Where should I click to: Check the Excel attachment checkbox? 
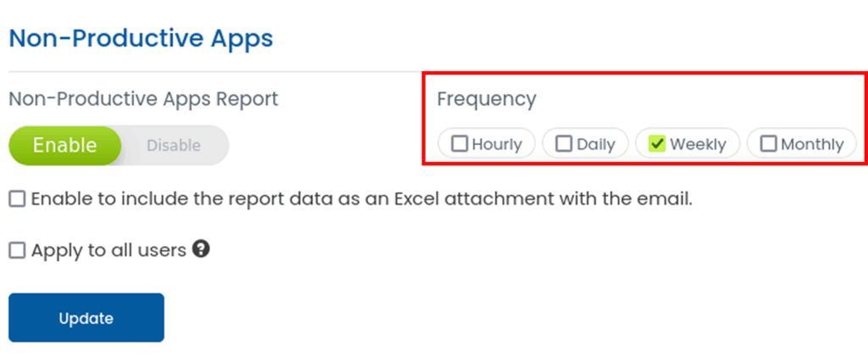17,199
